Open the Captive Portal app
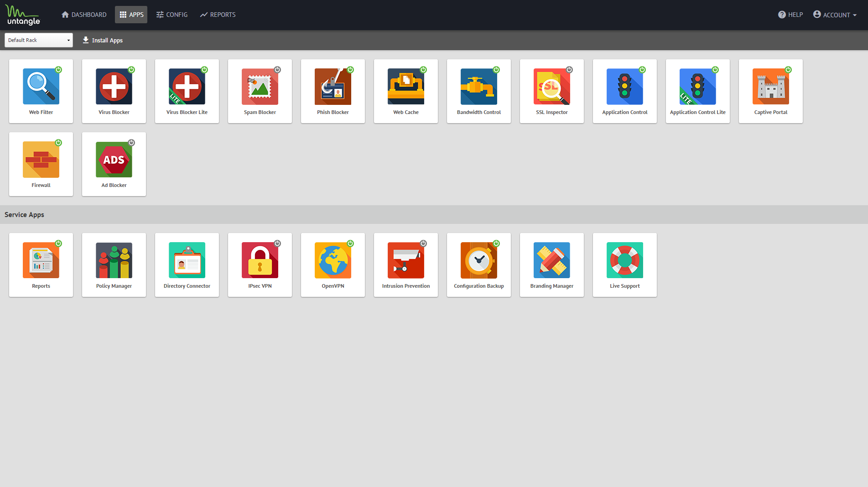This screenshot has width=868, height=487. pyautogui.click(x=771, y=91)
